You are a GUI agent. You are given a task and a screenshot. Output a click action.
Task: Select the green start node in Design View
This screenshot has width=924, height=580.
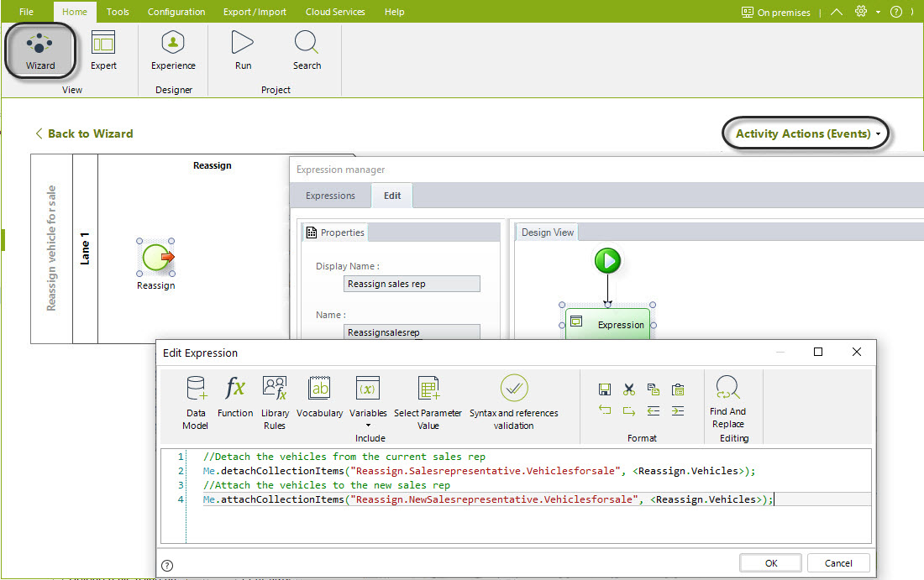click(x=607, y=260)
